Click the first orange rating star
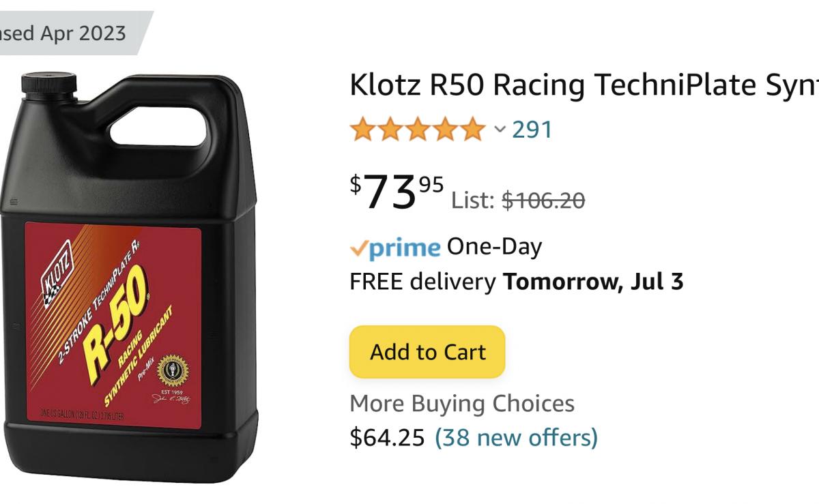The width and height of the screenshot is (819, 504). tap(363, 129)
